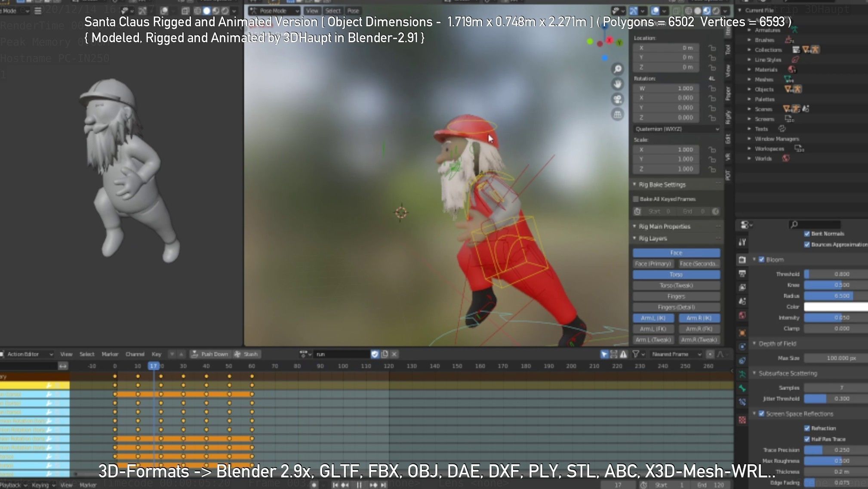Duplicate the run action with copy icon

[x=385, y=354]
